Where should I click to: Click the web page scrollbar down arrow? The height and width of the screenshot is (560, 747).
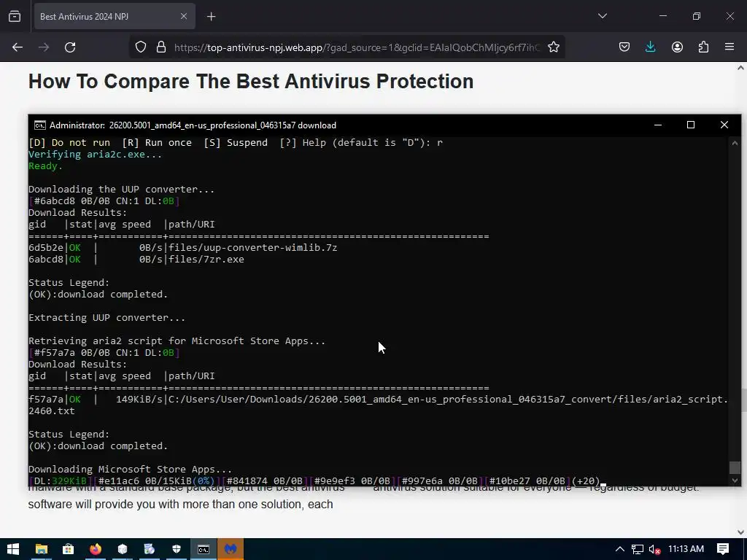pos(740,532)
